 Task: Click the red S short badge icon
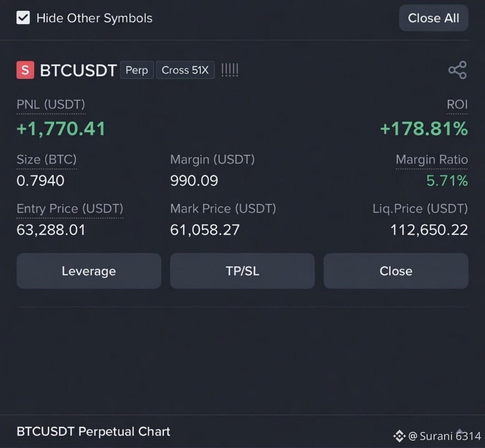25,70
